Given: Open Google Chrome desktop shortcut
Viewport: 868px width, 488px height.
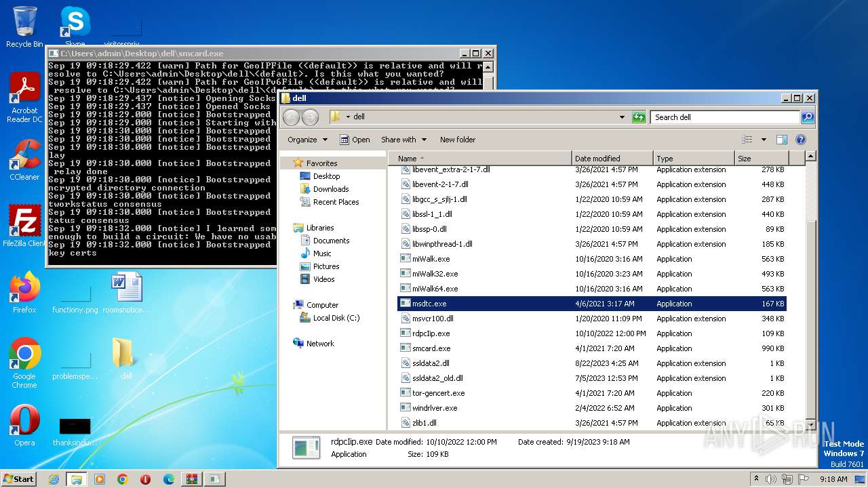Looking at the screenshot, I should click(24, 363).
